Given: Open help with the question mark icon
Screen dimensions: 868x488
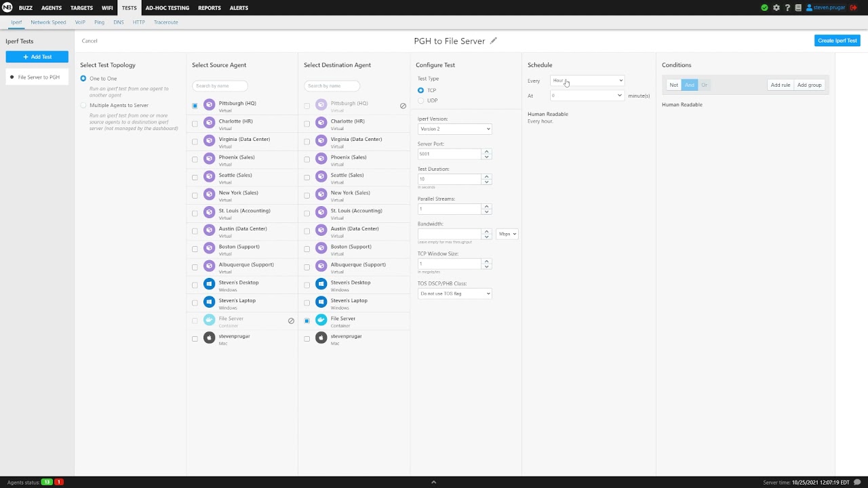Looking at the screenshot, I should pyautogui.click(x=787, y=8).
